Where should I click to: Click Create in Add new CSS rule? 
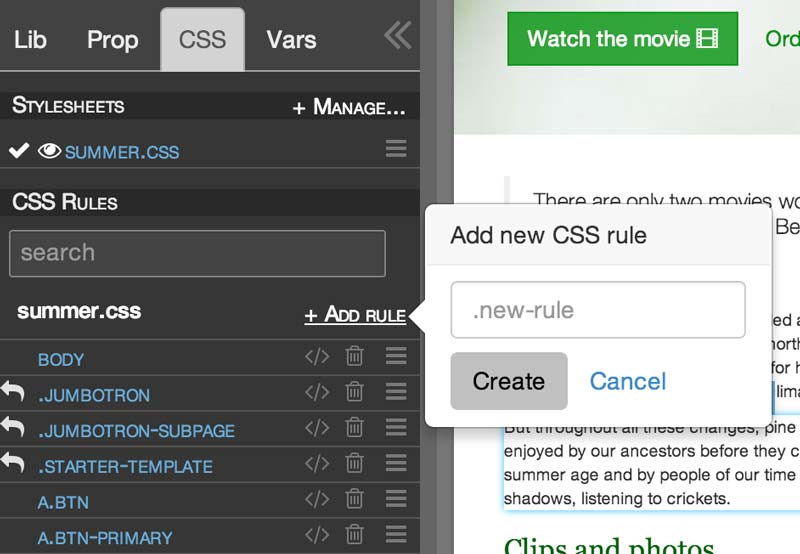coord(509,381)
